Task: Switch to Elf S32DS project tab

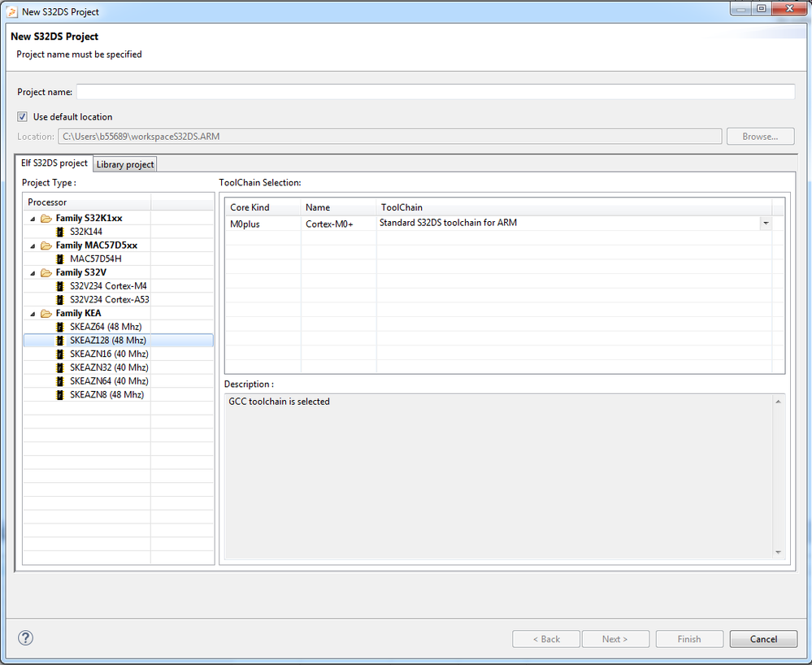Action: pyautogui.click(x=54, y=163)
